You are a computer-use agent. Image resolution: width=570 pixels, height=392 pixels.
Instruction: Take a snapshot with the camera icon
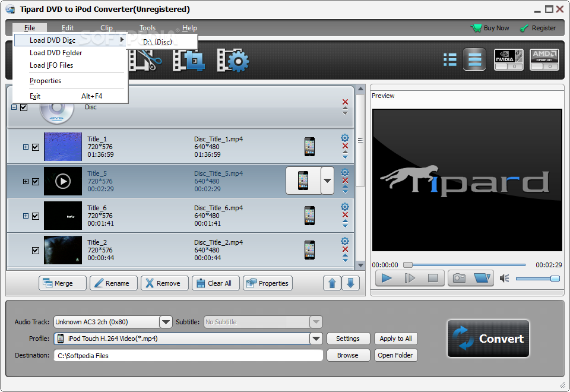459,279
